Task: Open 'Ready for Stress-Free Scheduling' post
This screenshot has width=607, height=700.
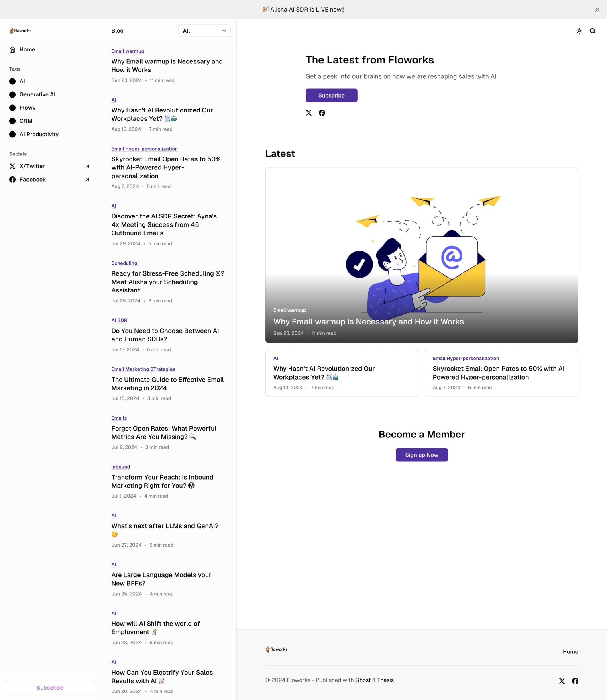Action: [x=168, y=282]
